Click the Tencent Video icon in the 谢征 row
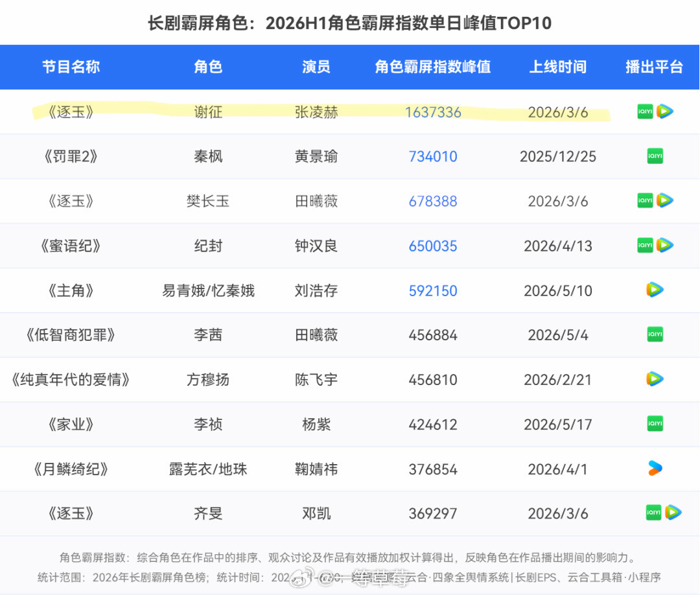This screenshot has height=595, width=700. pos(665,111)
